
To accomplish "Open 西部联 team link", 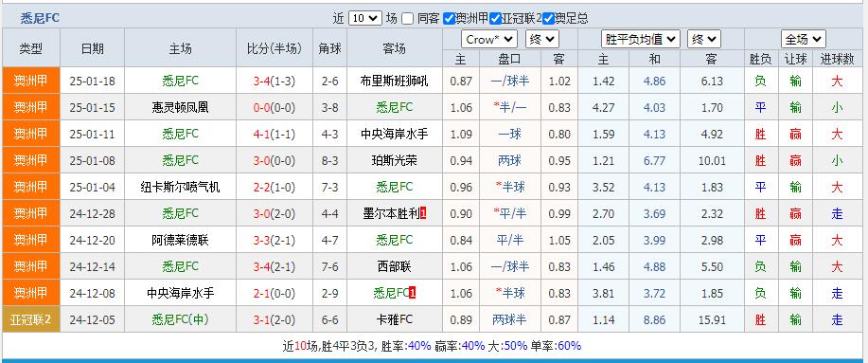I will [x=394, y=266].
